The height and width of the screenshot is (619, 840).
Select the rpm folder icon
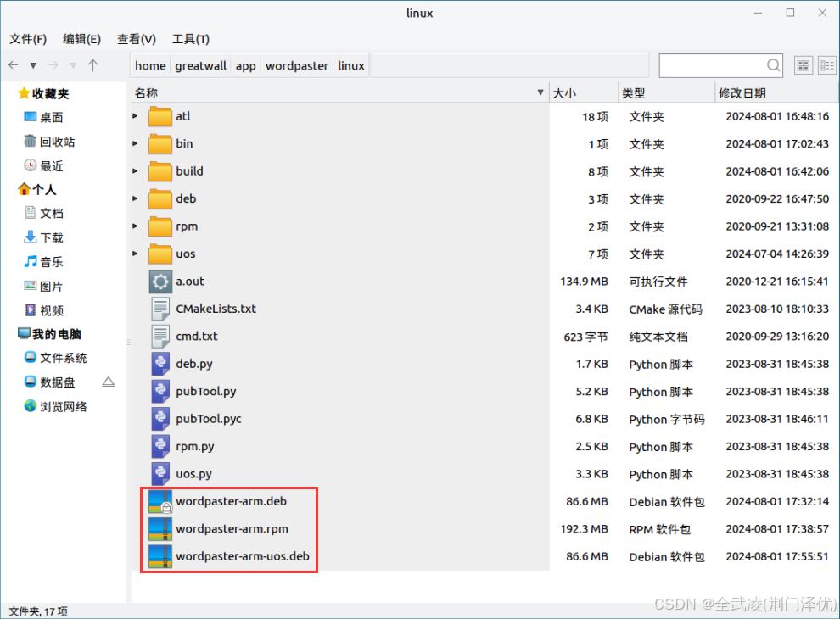(x=160, y=226)
